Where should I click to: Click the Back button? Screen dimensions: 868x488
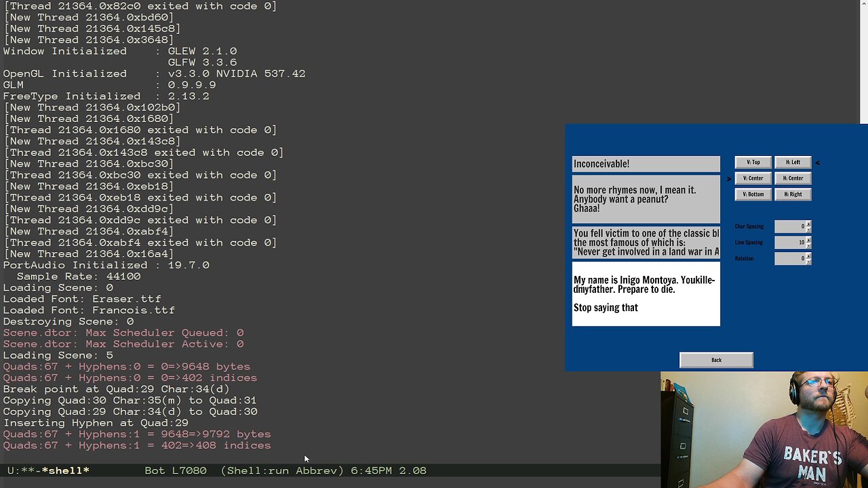pos(716,360)
